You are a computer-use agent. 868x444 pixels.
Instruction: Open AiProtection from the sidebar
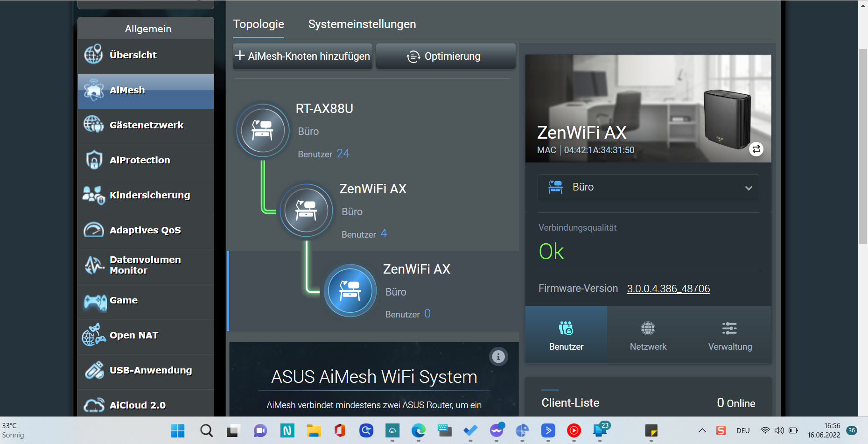click(x=146, y=161)
